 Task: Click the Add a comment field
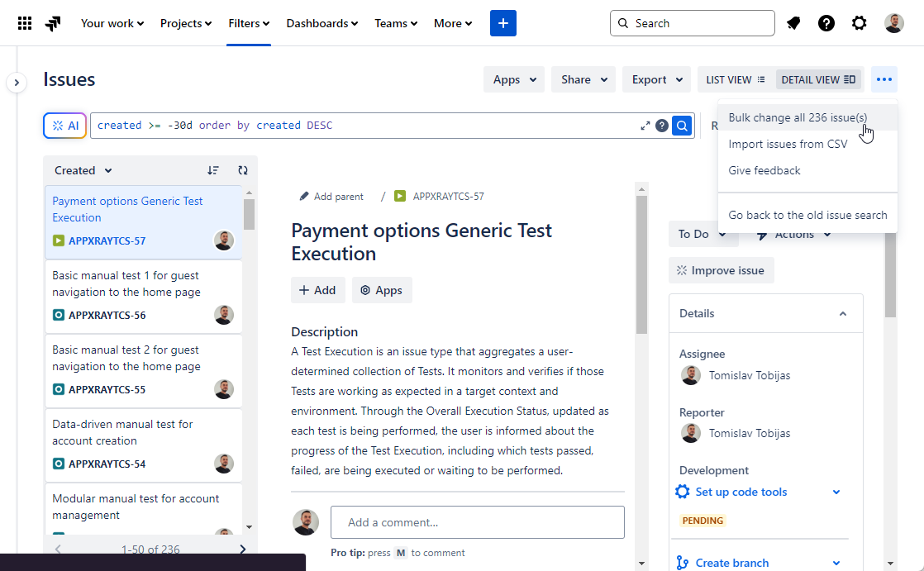pyautogui.click(x=478, y=521)
